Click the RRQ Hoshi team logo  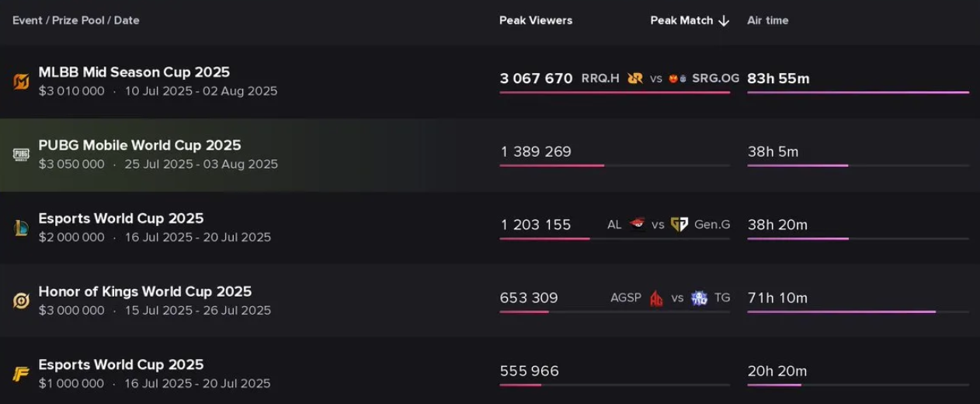635,78
